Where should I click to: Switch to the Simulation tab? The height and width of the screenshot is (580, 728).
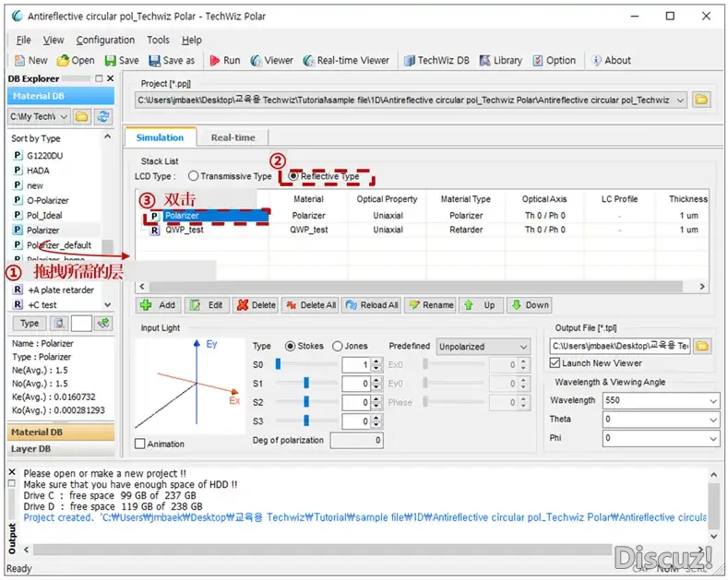[x=160, y=137]
